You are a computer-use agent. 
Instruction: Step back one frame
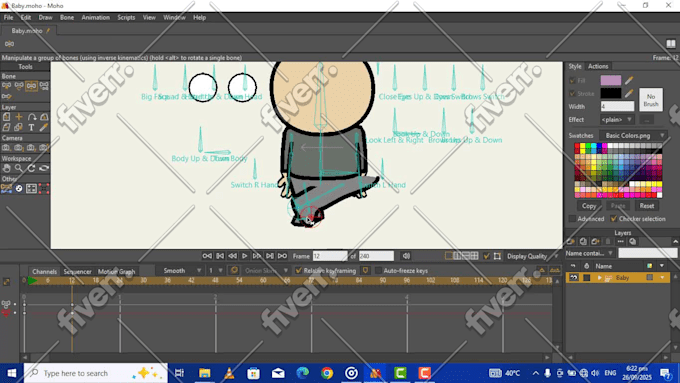point(232,256)
